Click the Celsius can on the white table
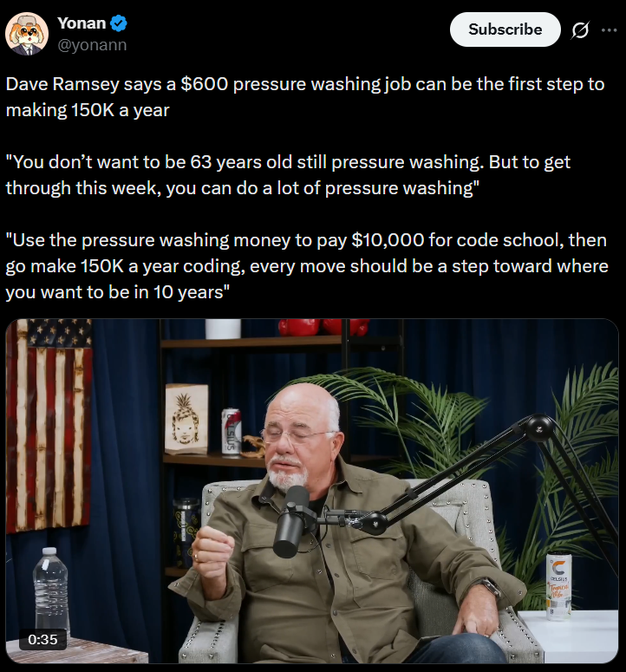The height and width of the screenshot is (672, 626). (558, 586)
